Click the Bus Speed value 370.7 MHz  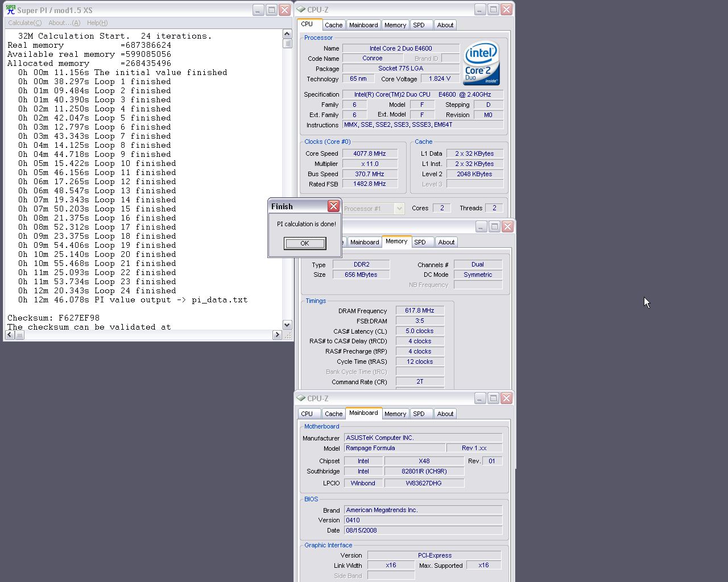click(370, 174)
